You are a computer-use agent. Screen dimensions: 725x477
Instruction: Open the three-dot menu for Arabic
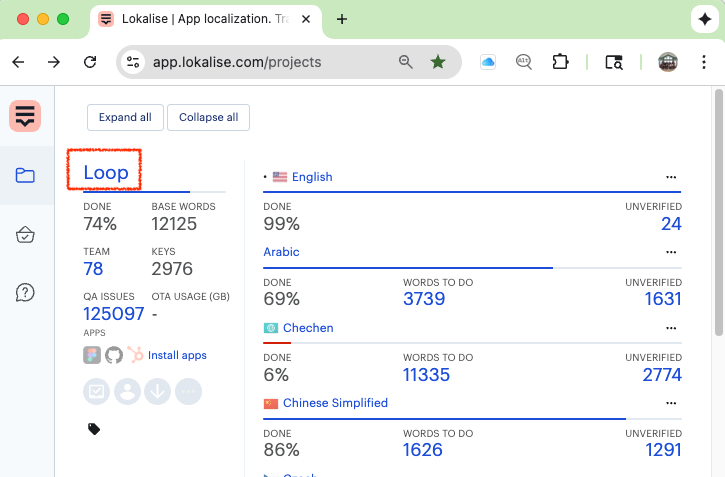671,252
